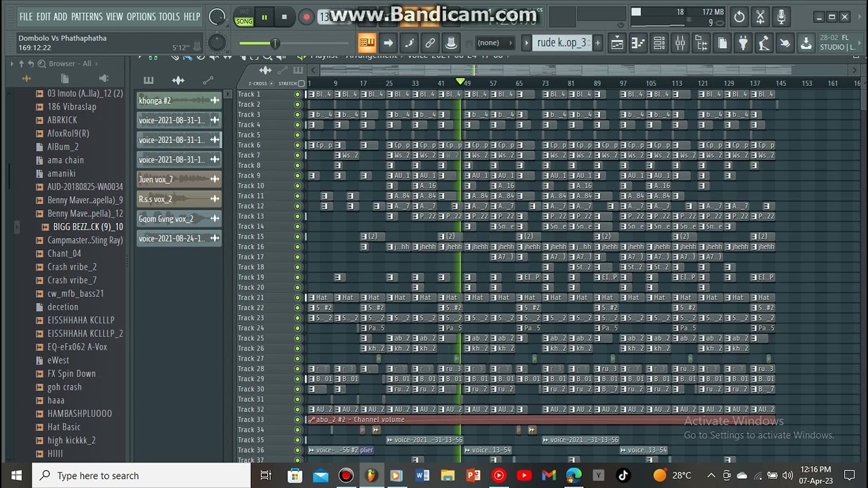
Task: Click the Undo history toolbar icon
Action: (x=739, y=17)
